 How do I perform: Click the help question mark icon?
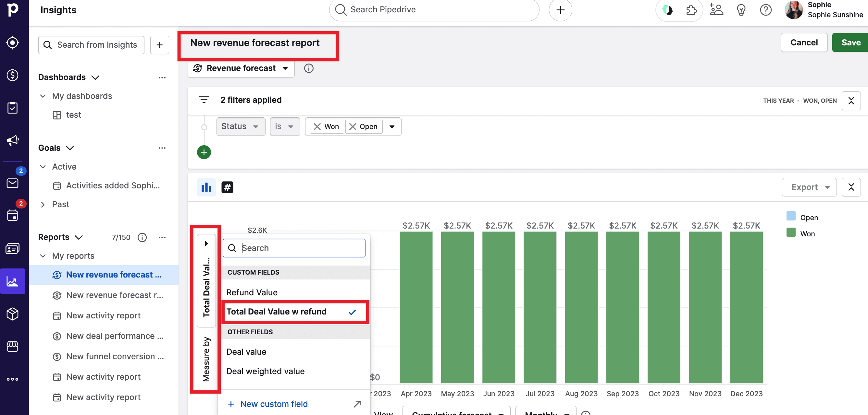pyautogui.click(x=765, y=10)
